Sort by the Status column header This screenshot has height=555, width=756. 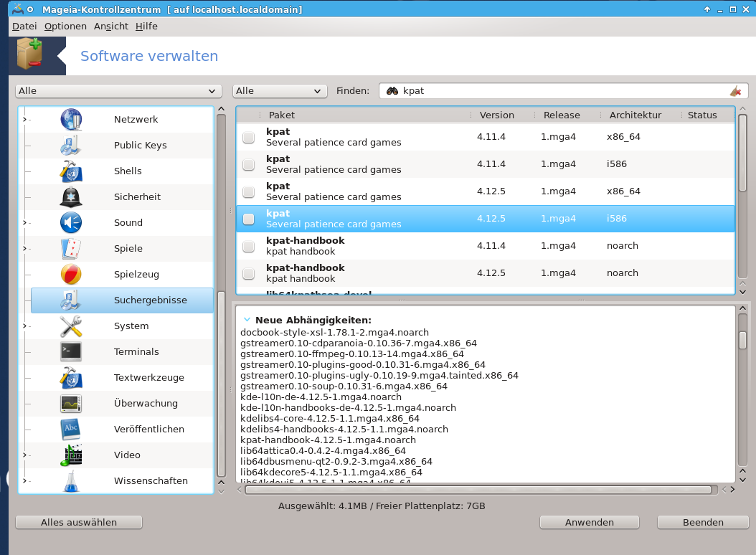[x=708, y=115]
